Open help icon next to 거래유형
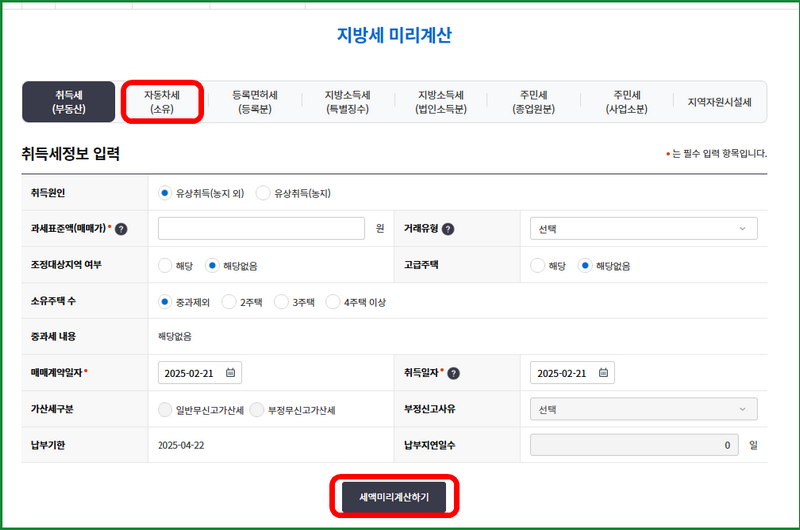 click(448, 229)
